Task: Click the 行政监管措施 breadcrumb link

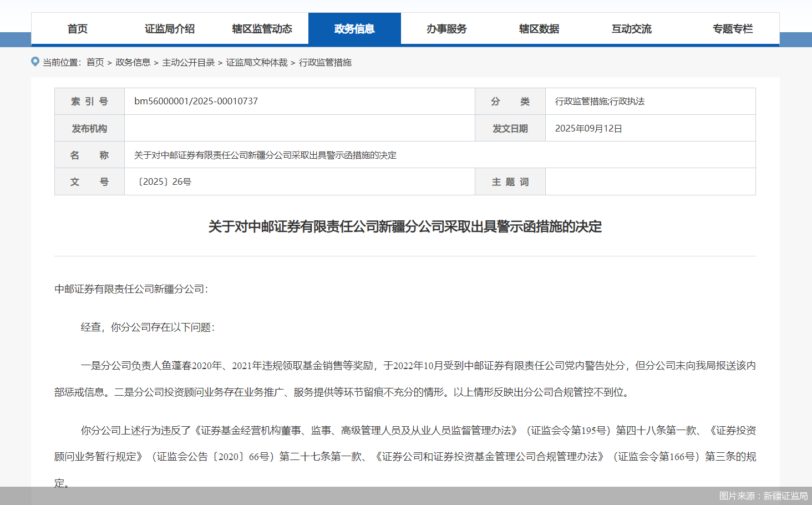Action: 325,63
